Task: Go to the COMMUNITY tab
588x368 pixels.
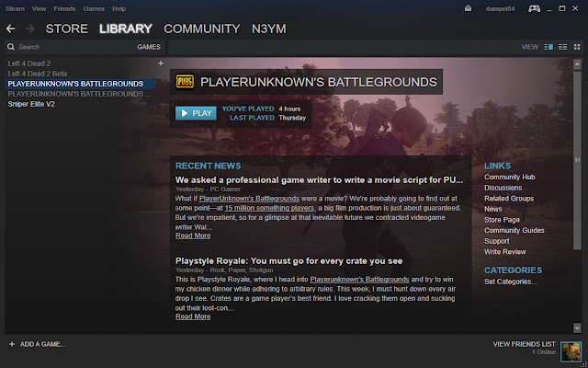Action: click(x=202, y=29)
